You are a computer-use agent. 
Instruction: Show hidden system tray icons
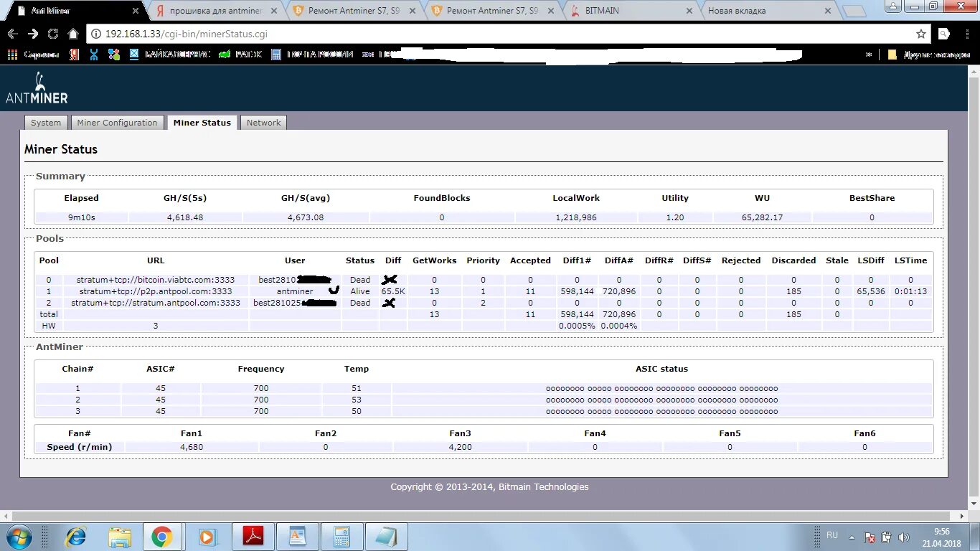[852, 537]
